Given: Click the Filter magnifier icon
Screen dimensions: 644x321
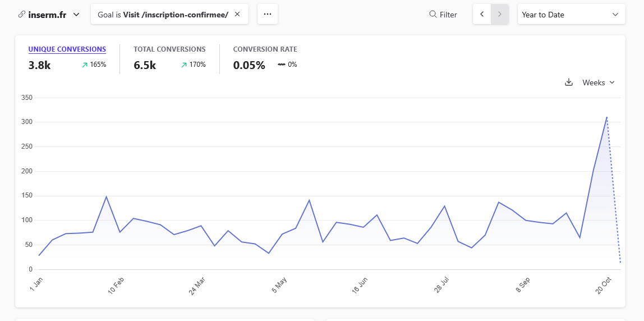Looking at the screenshot, I should point(433,15).
